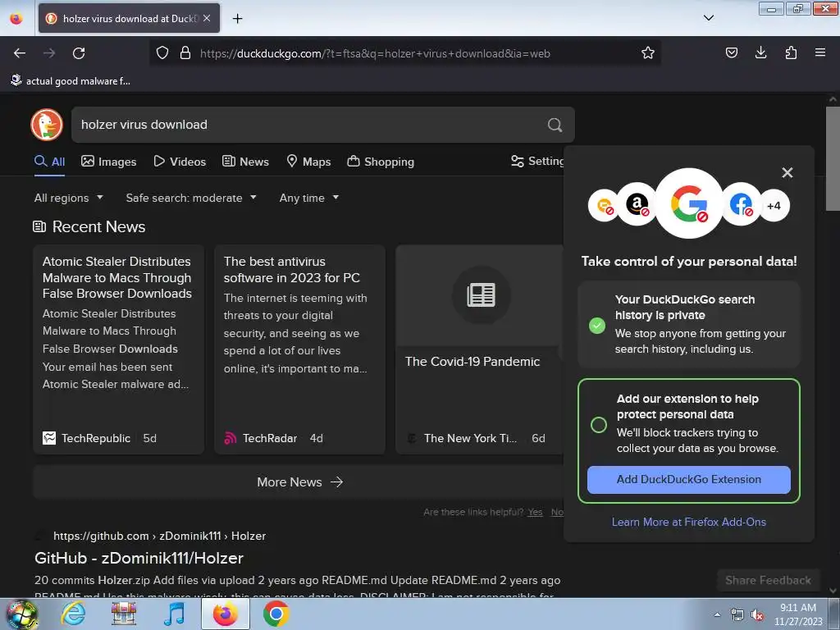Launch Internet Explorer from the taskbar
Viewport: 840px width, 630px height.
(73, 614)
